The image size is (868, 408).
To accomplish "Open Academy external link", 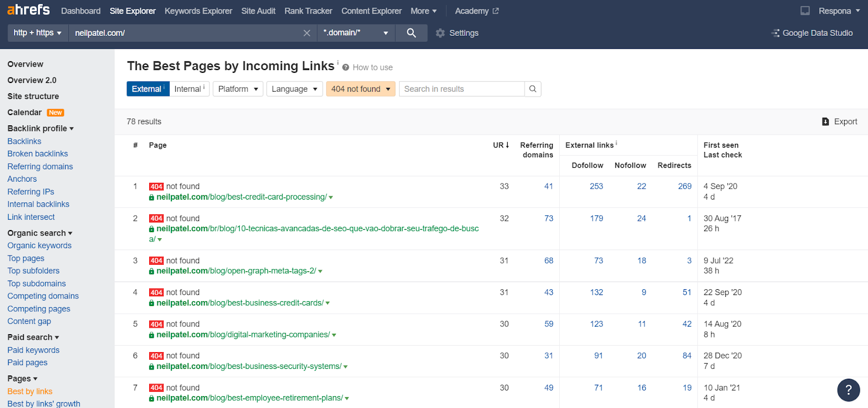I will click(477, 11).
